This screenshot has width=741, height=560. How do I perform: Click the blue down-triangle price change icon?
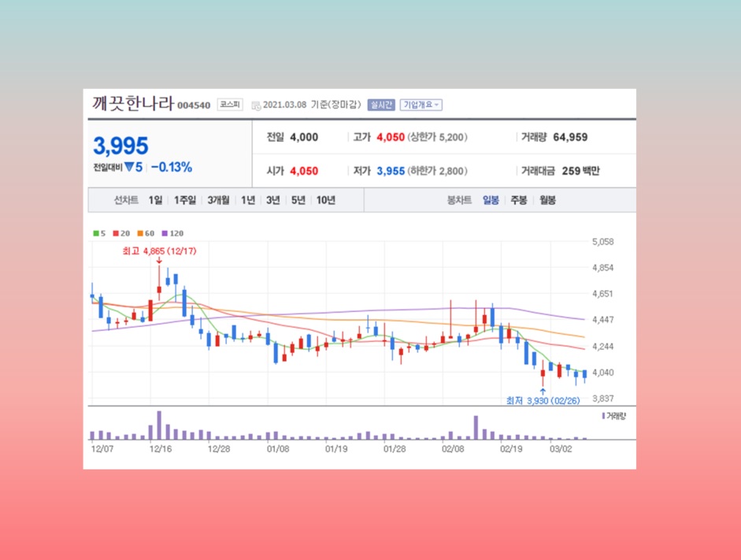129,167
